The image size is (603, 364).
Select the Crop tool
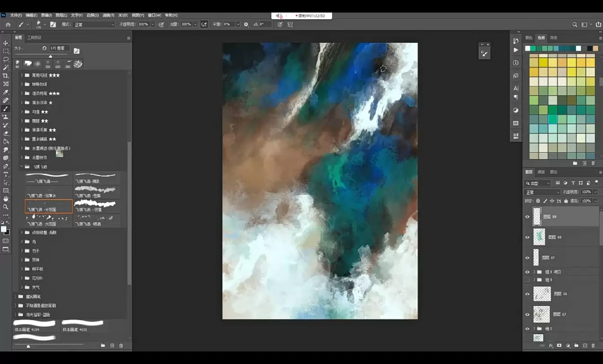click(6, 76)
